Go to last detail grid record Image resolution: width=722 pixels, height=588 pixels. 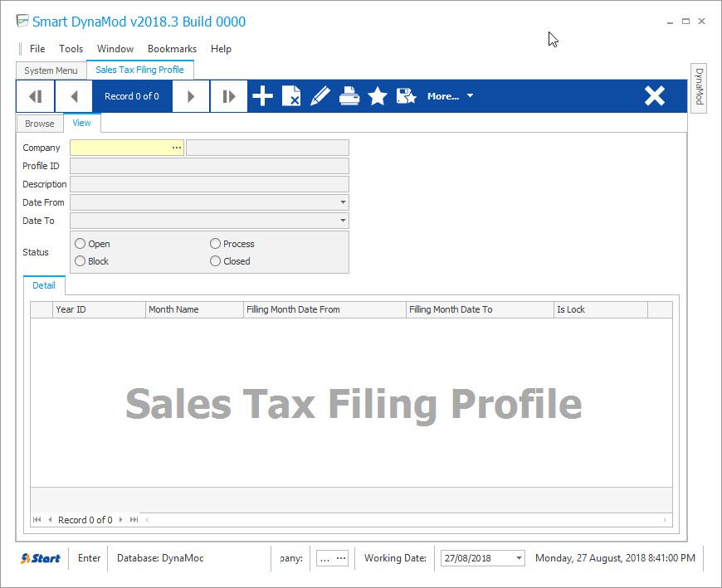pos(134,519)
